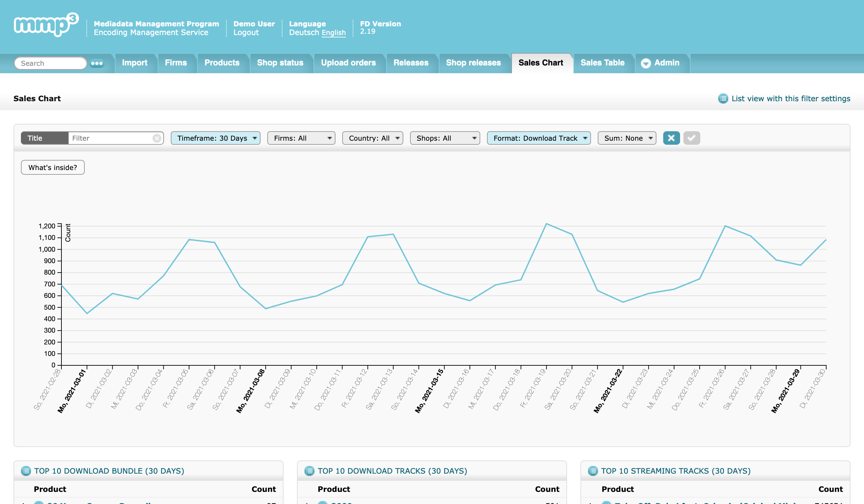Open the Format: Download Track dropdown
Screen dimensions: 864x504
[x=538, y=138]
